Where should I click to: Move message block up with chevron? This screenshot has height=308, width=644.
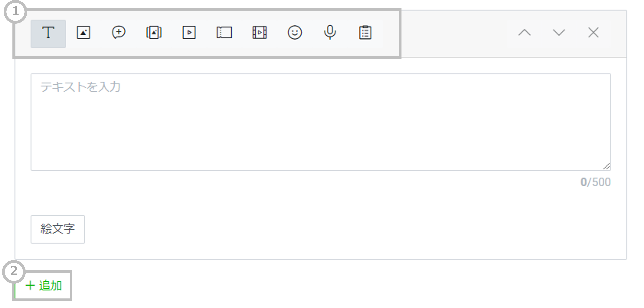[525, 32]
